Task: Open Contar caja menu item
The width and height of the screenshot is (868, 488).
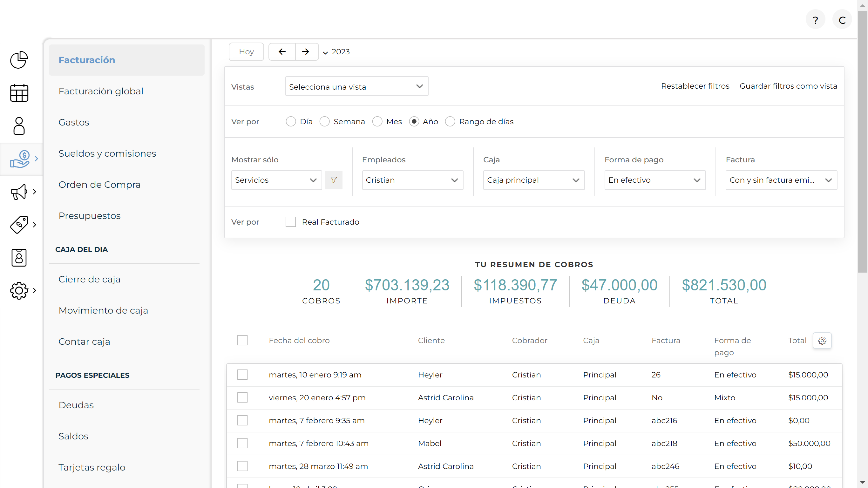Action: (84, 342)
